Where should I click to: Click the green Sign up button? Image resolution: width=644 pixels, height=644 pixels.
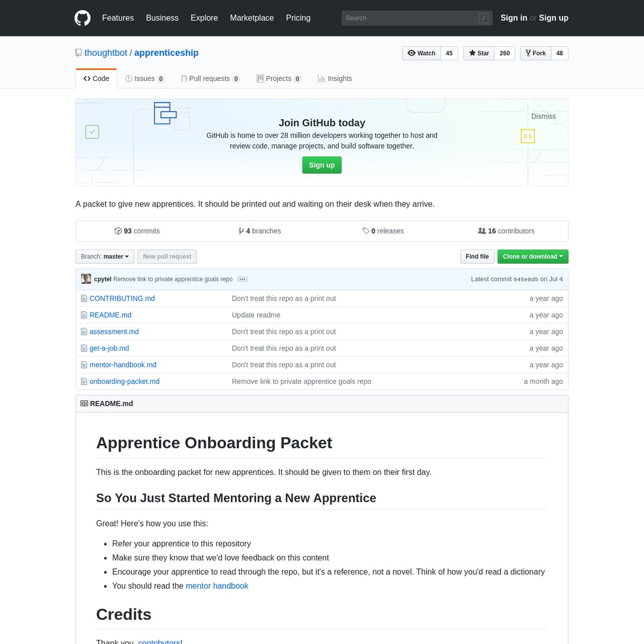[322, 165]
